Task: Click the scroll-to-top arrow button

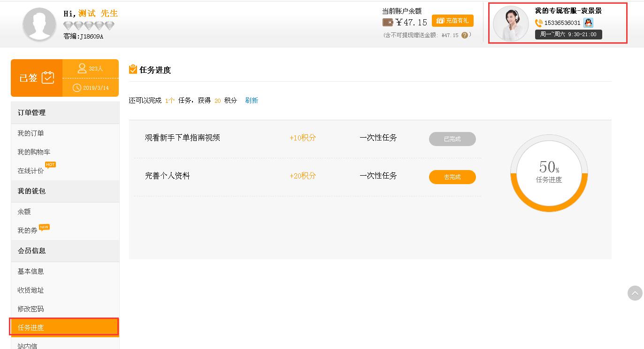Action: click(635, 293)
